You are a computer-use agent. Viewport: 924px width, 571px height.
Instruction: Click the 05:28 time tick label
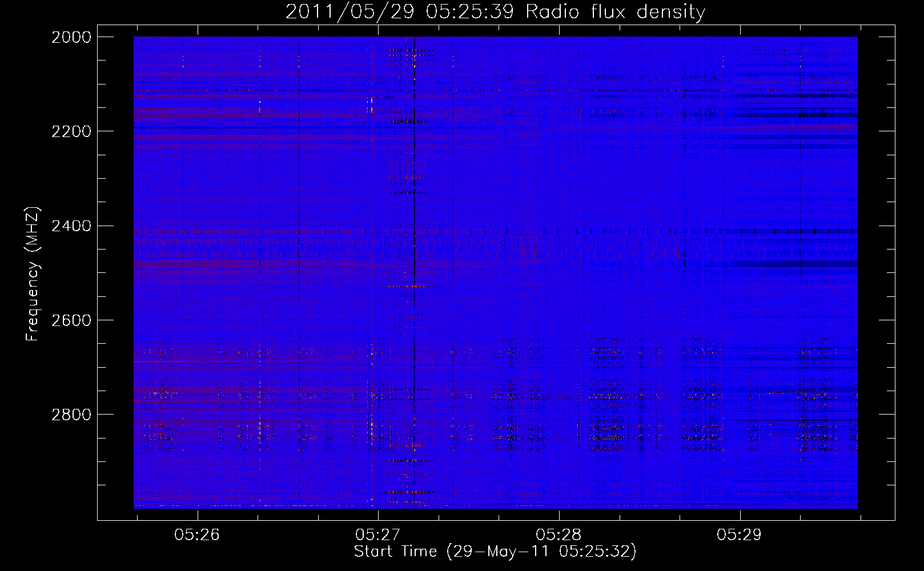(559, 535)
